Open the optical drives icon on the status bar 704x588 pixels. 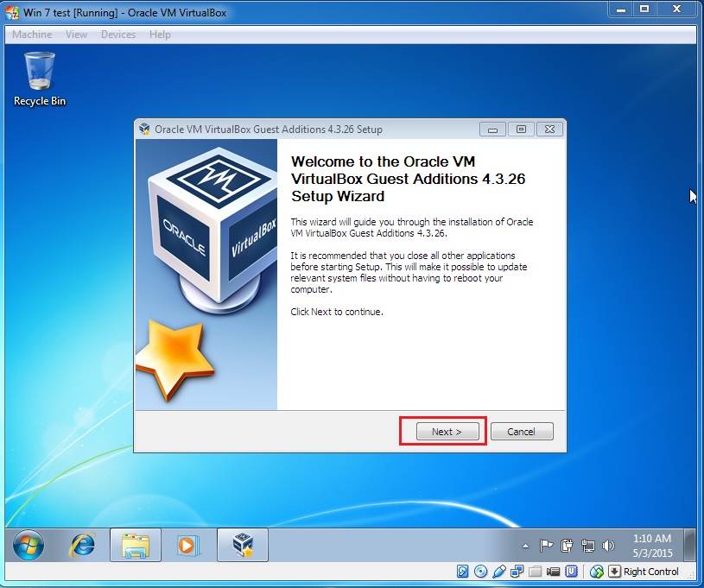coord(482,571)
